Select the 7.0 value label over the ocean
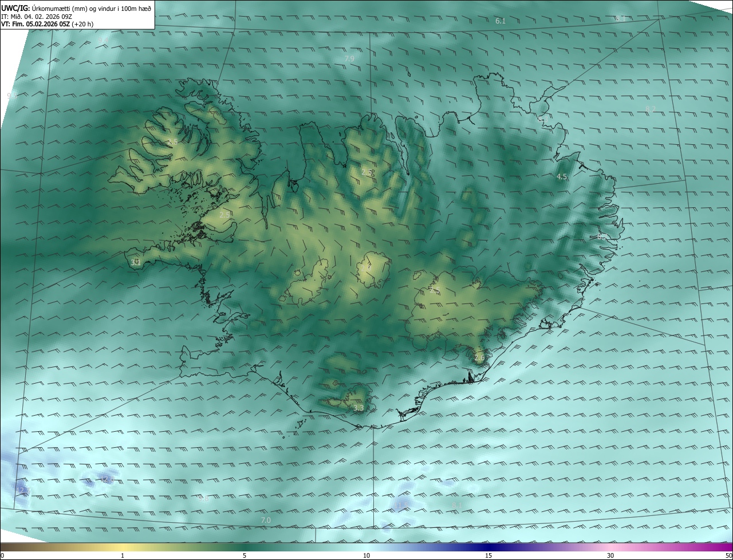Image resolution: width=733 pixels, height=560 pixels. pos(266,520)
